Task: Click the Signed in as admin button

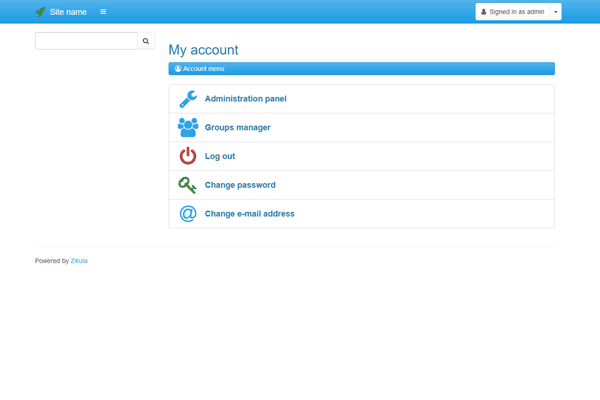Action: coord(513,12)
